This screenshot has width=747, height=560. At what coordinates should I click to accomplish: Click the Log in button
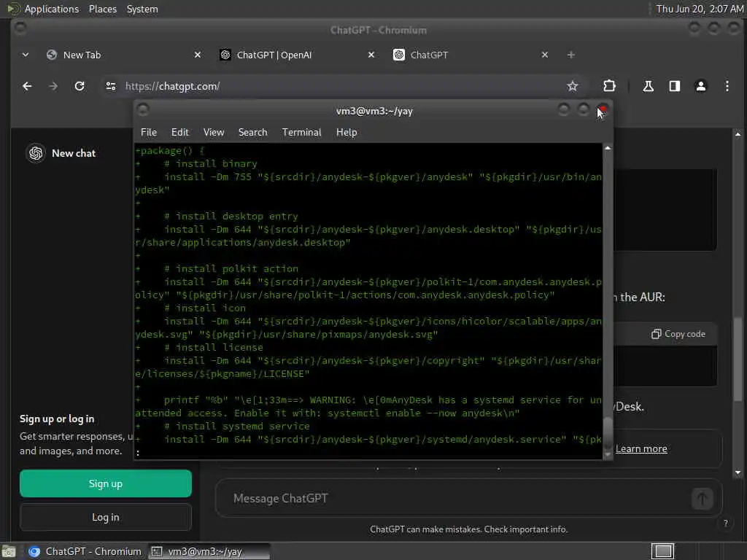[106, 517]
